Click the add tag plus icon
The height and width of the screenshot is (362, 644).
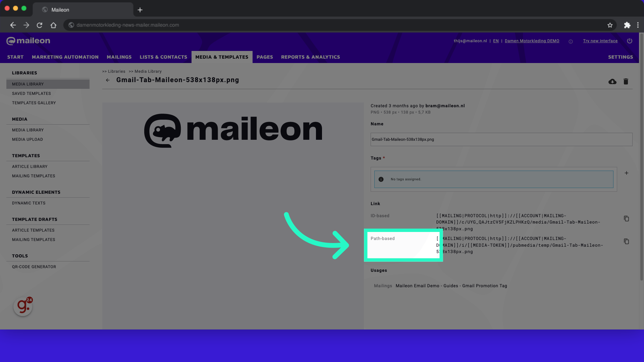pyautogui.click(x=626, y=173)
